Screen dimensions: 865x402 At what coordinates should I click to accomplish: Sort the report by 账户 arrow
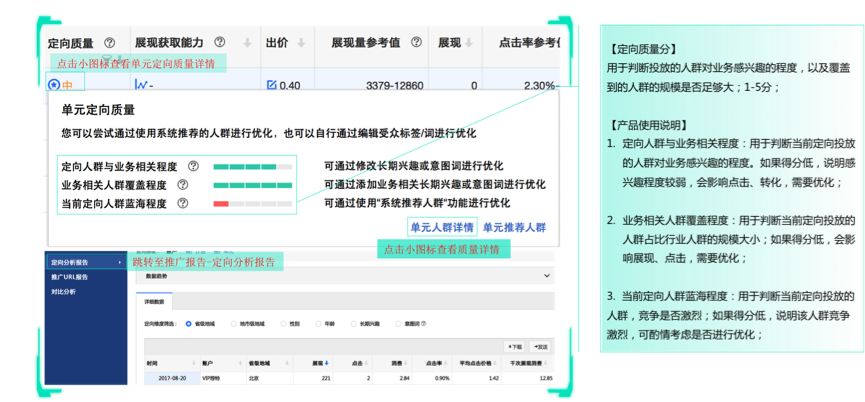coord(241,363)
